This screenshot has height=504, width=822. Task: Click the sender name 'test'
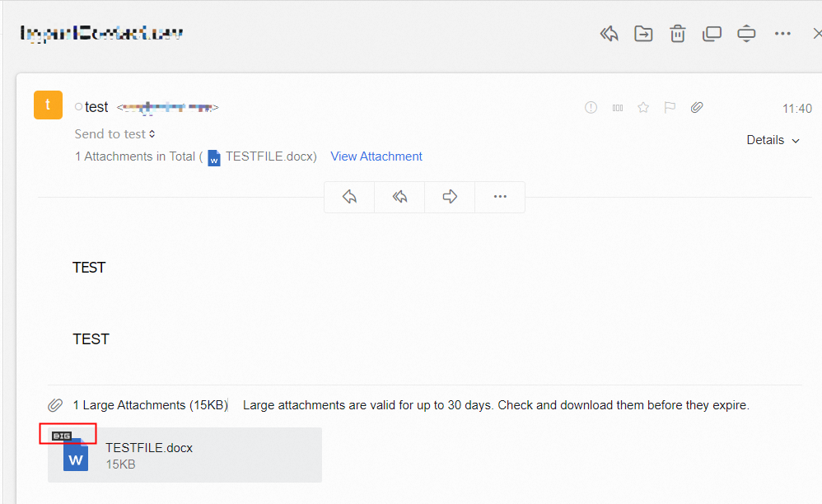(96, 107)
